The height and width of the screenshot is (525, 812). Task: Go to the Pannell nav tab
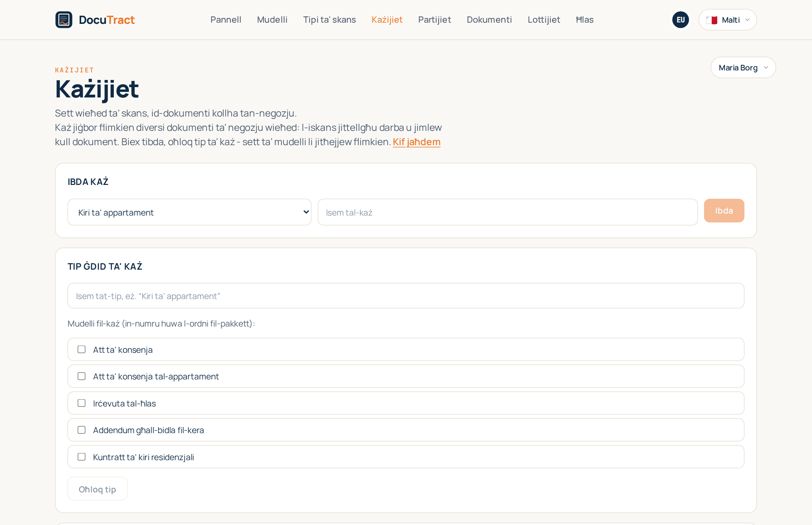(226, 20)
